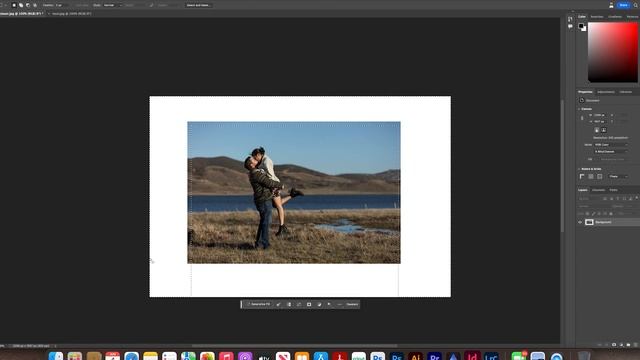This screenshot has height=360, width=640.
Task: Switch to the Layers tab
Action: tap(583, 190)
